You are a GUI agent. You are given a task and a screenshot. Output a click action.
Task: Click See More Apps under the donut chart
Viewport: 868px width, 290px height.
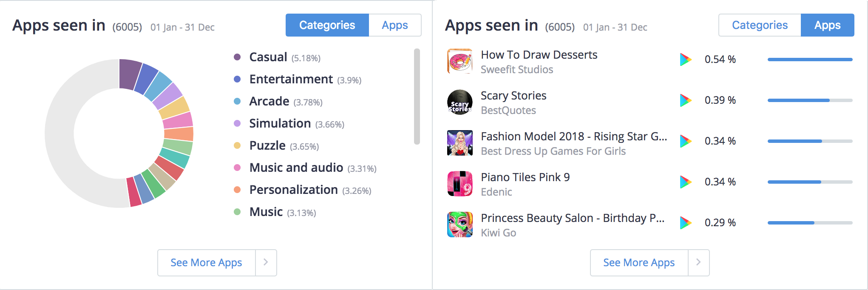click(206, 263)
